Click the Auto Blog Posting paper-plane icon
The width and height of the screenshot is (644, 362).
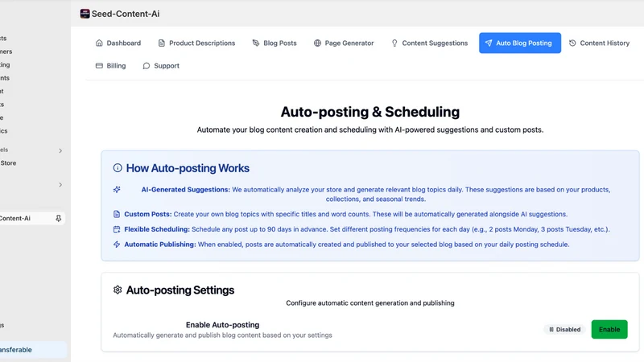click(x=489, y=43)
